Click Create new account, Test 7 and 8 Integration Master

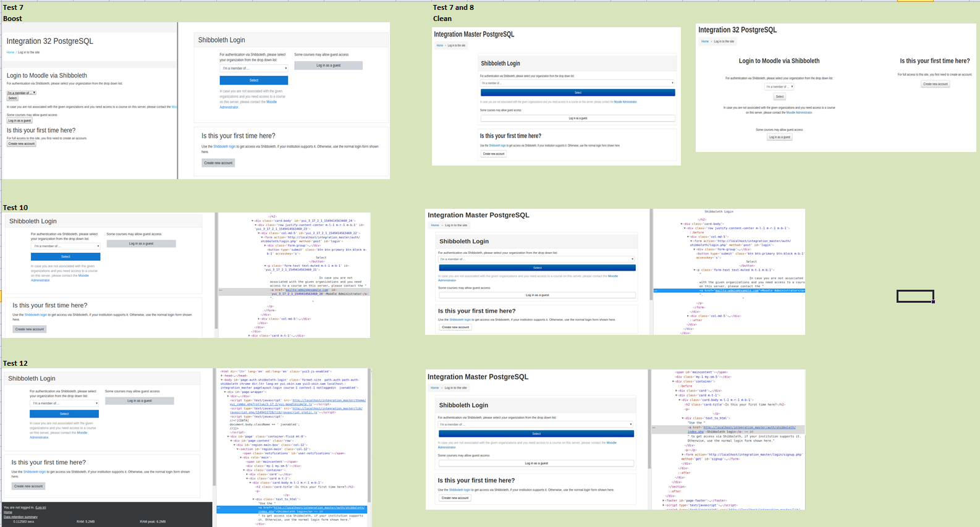tap(494, 154)
